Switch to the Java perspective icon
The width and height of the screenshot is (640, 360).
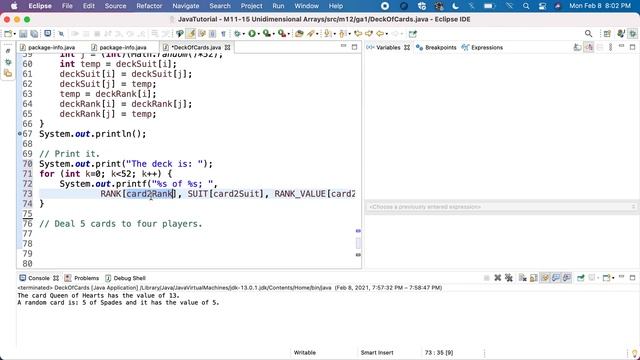coord(621,34)
